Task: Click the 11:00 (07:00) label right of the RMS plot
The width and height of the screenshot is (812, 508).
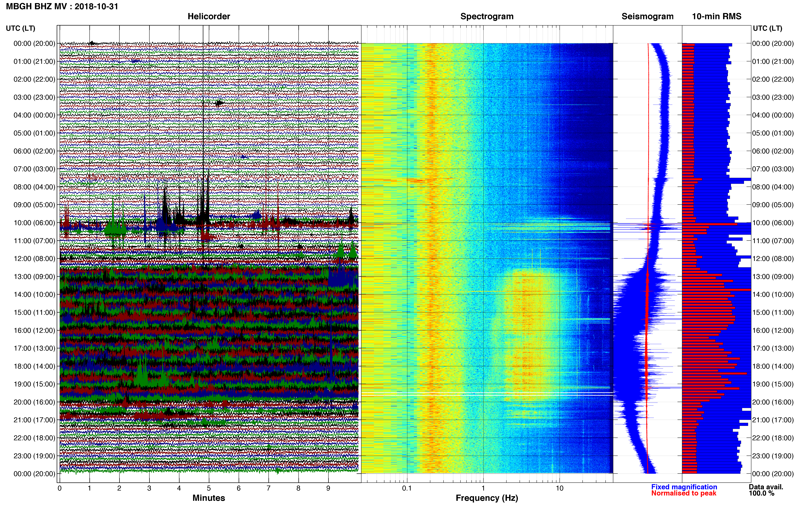Action: (x=773, y=241)
